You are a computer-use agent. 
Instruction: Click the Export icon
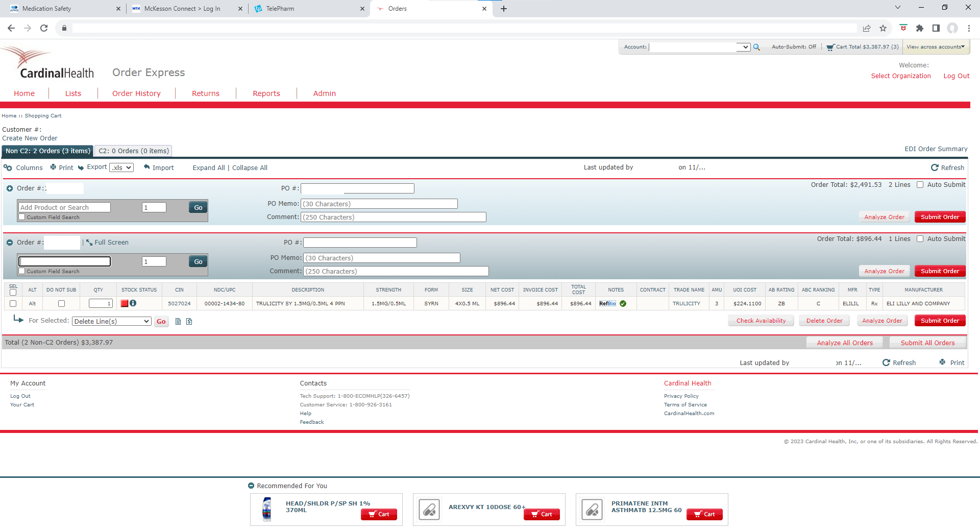coord(81,167)
